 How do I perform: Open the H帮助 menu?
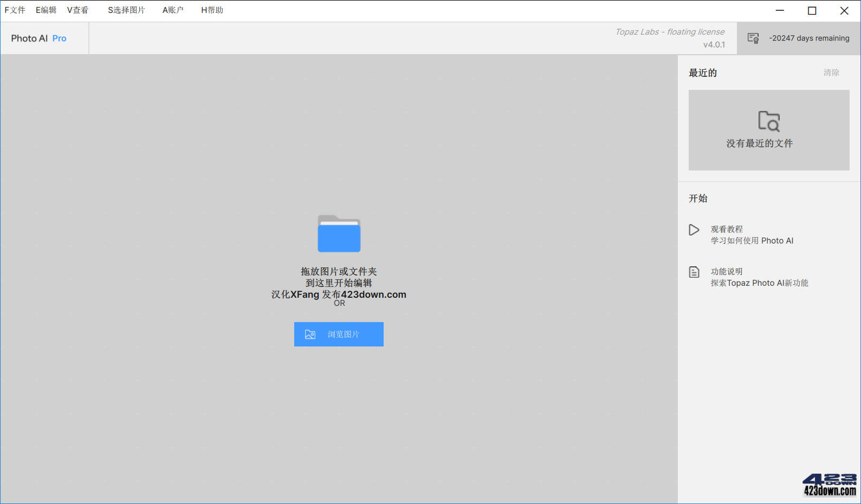click(212, 10)
